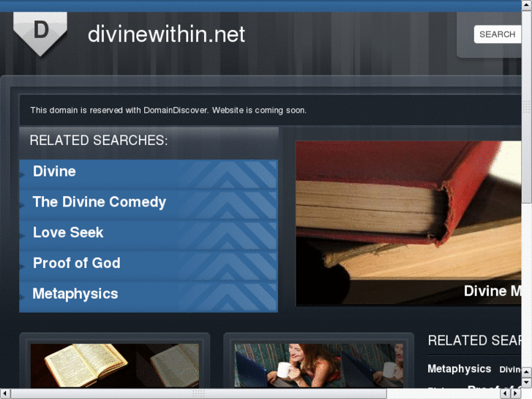Click the small arrow beside Proof of God
Screen dimensions: 532x399
pyautogui.click(x=22, y=266)
